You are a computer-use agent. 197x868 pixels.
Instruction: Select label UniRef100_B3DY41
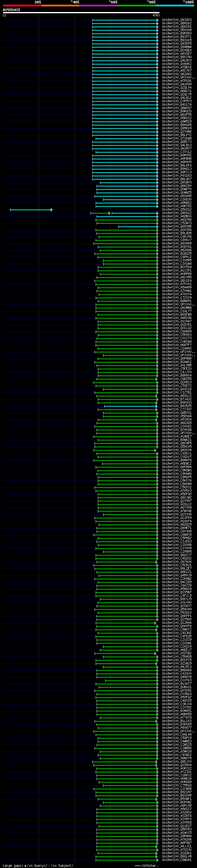(x=176, y=247)
